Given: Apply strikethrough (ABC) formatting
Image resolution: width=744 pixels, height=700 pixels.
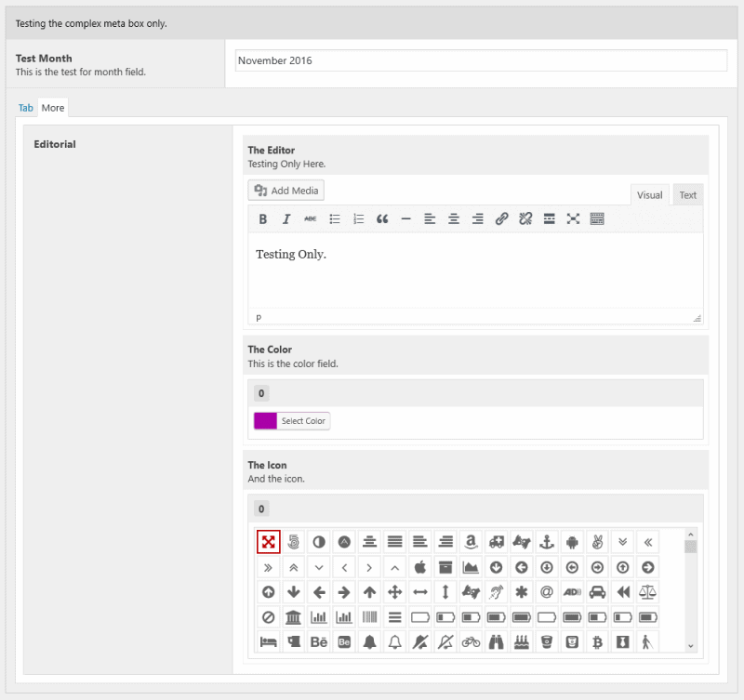Looking at the screenshot, I should pyautogui.click(x=311, y=218).
